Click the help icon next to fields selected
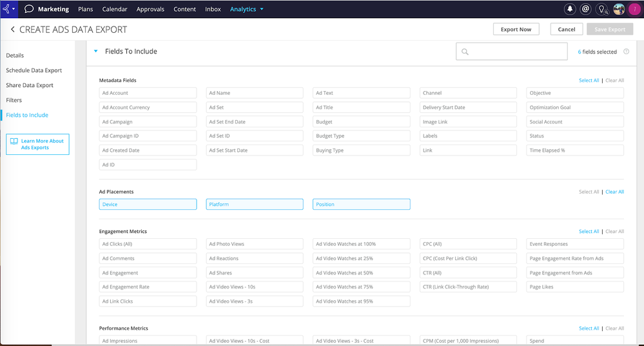Viewport: 644px width, 346px height. (x=627, y=52)
